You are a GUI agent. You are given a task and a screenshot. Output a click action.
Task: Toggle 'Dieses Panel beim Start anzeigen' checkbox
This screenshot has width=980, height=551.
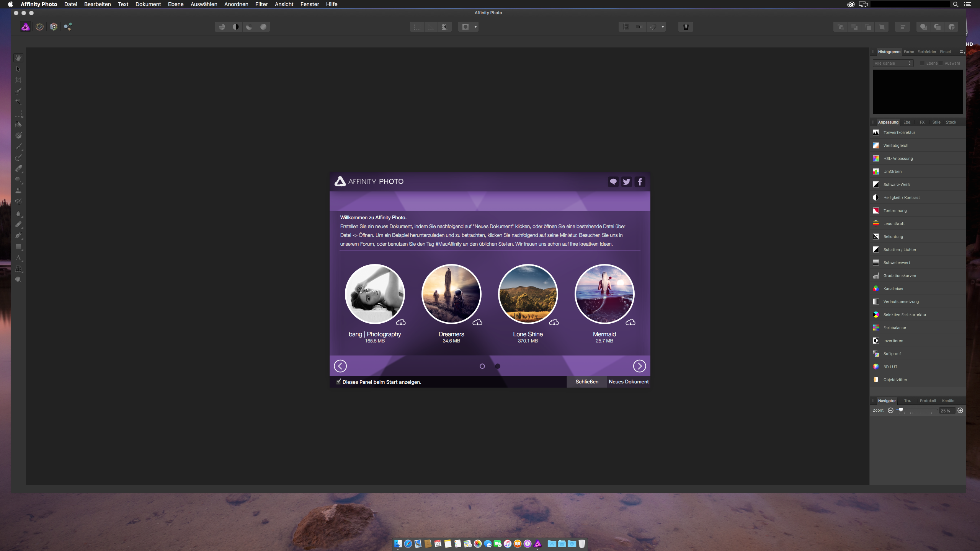[339, 381]
